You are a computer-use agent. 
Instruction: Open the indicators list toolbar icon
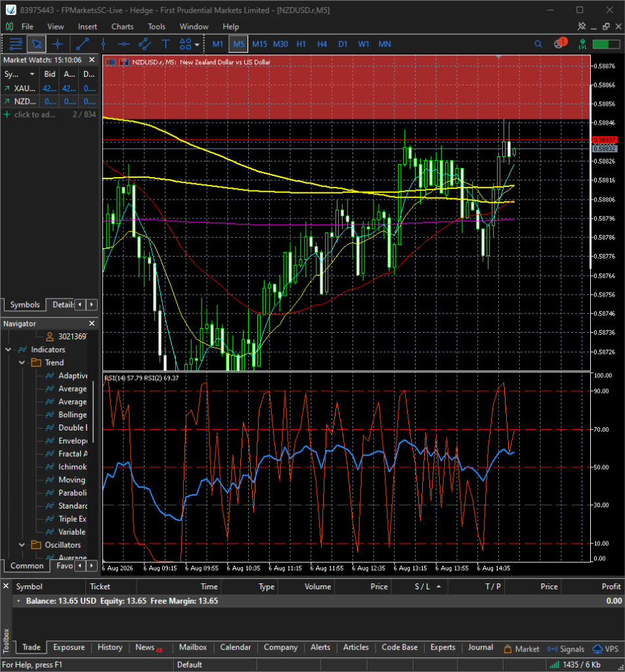pos(16,44)
